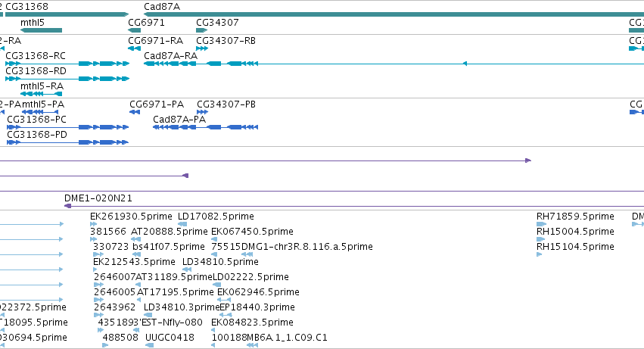The width and height of the screenshot is (644, 349).
Task: Click the MB6A.1_1.C09.C1 EST label
Action: [x=287, y=338]
